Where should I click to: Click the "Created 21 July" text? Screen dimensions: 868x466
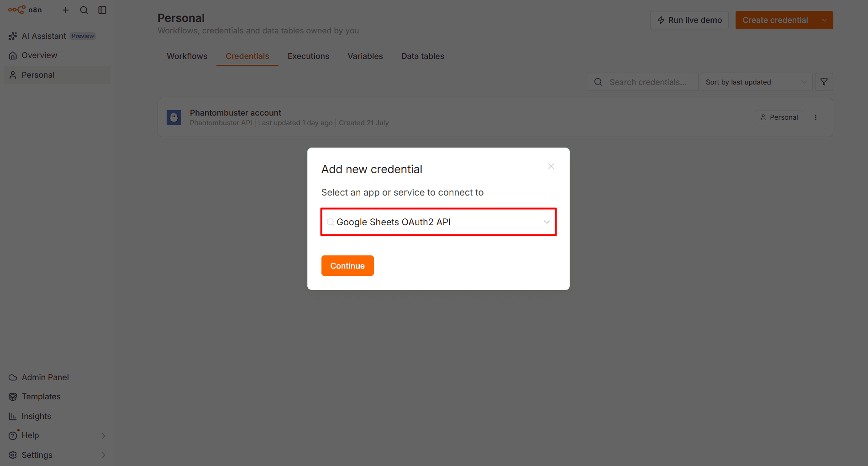[x=364, y=123]
